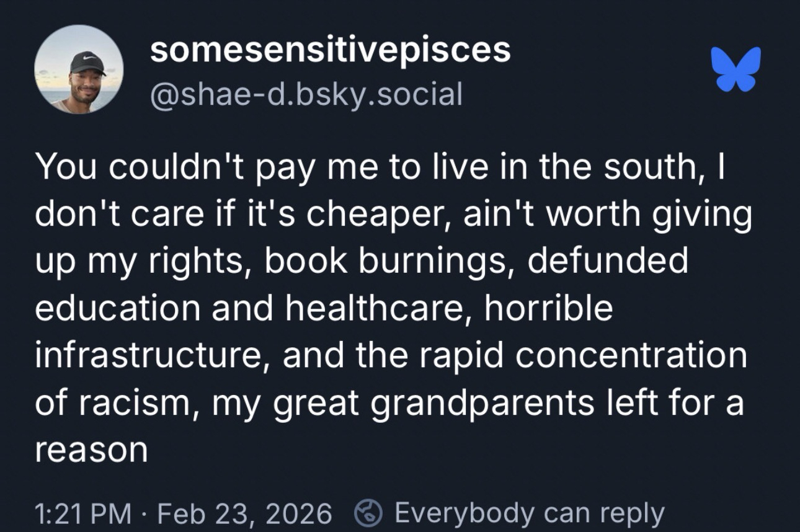Click the word "defunded" in the post

[608, 261]
